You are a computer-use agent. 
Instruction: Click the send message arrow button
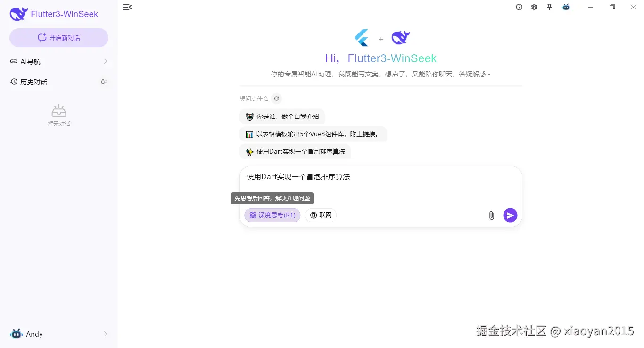click(x=510, y=215)
